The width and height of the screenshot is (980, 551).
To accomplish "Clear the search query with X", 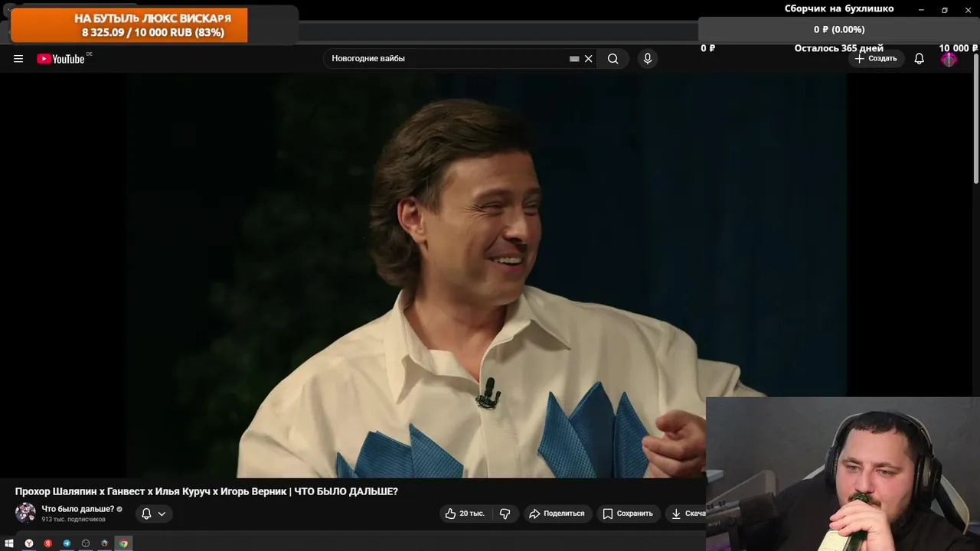I will pyautogui.click(x=589, y=59).
